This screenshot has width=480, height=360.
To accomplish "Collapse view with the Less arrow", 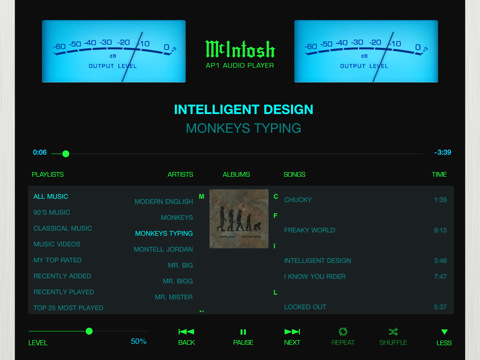I will click(x=444, y=332).
